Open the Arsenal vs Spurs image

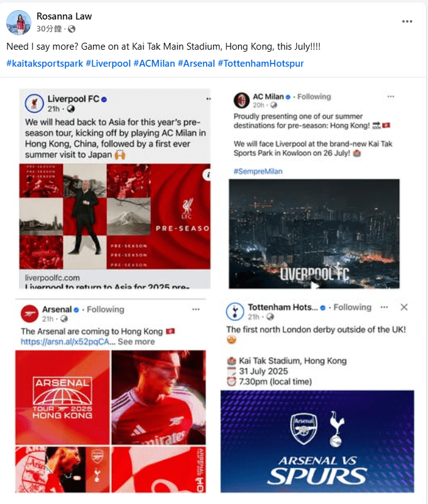[317, 440]
